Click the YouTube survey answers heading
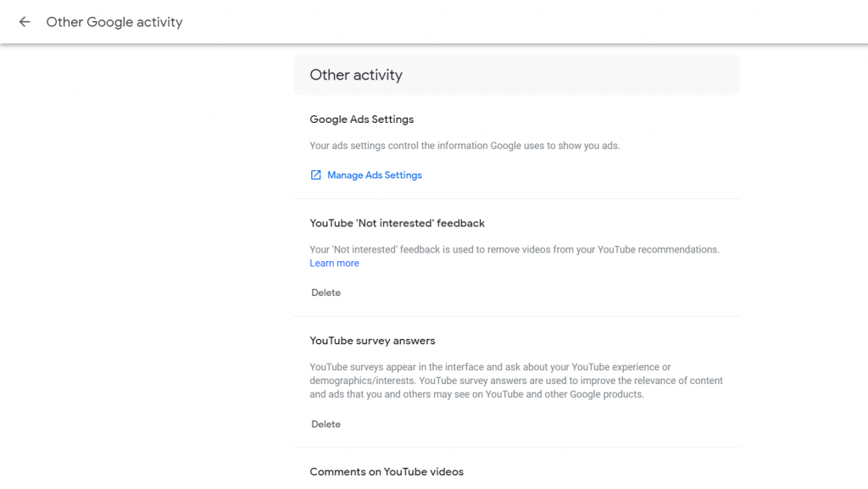Screen dimensions: 868x489 [x=372, y=341]
